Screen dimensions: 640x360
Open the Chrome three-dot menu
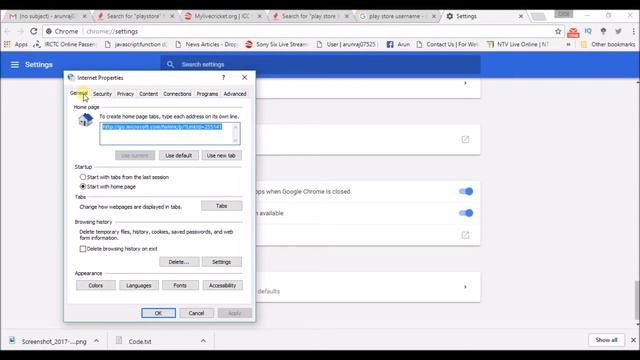[x=633, y=31]
